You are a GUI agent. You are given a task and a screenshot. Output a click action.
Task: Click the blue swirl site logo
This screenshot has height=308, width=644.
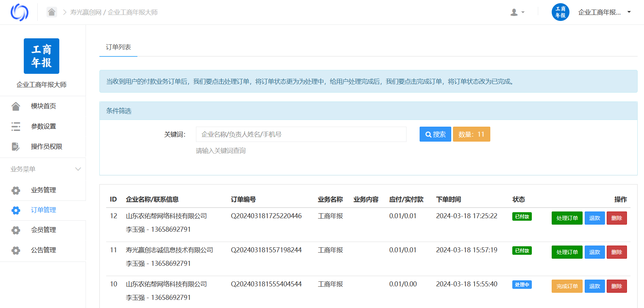(20, 12)
